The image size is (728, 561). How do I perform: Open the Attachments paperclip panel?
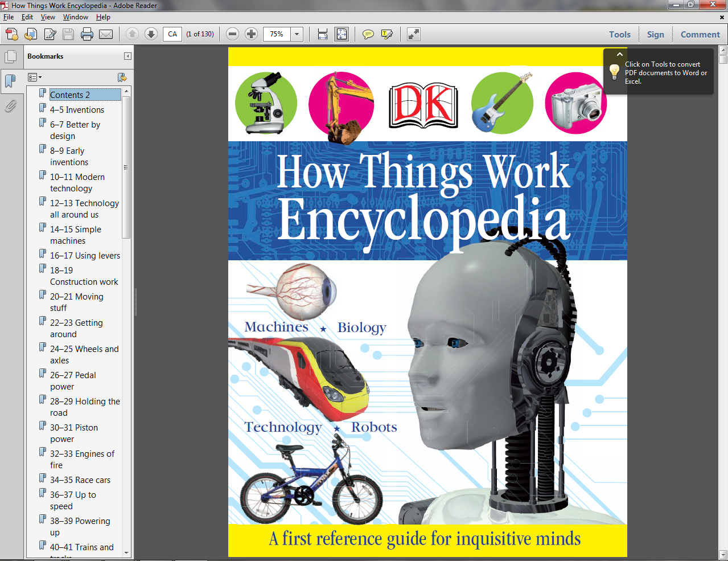pos(10,106)
